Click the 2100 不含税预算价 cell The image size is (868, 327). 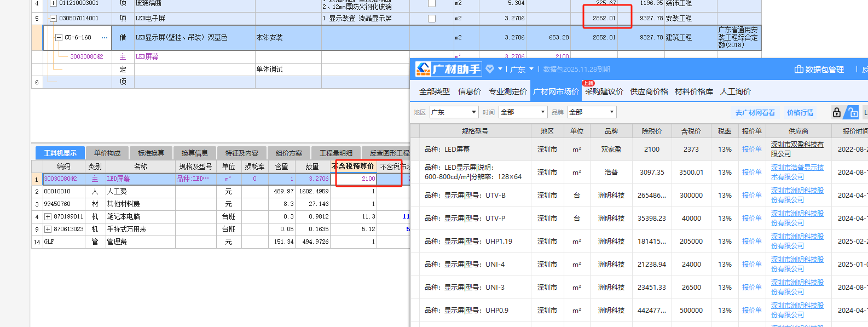354,179
